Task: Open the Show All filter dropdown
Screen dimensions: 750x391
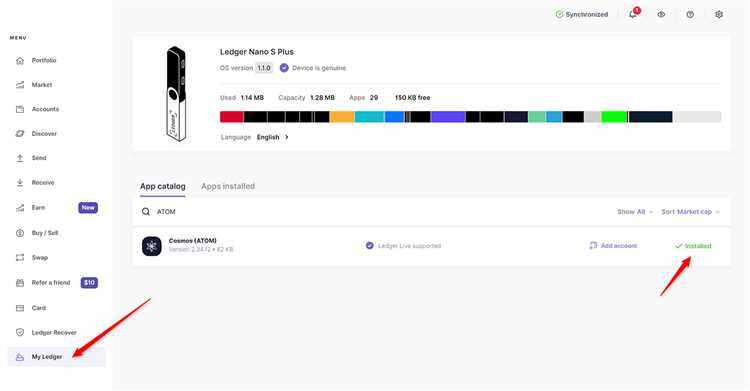Action: (635, 212)
